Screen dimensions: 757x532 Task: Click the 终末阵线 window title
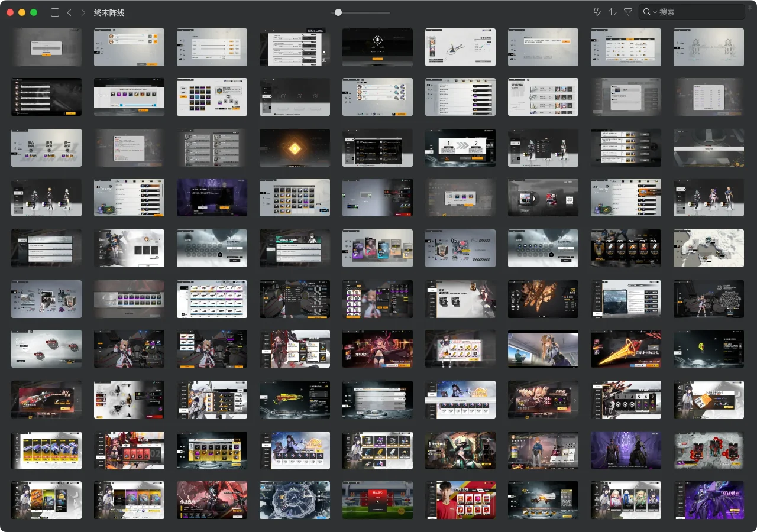109,12
